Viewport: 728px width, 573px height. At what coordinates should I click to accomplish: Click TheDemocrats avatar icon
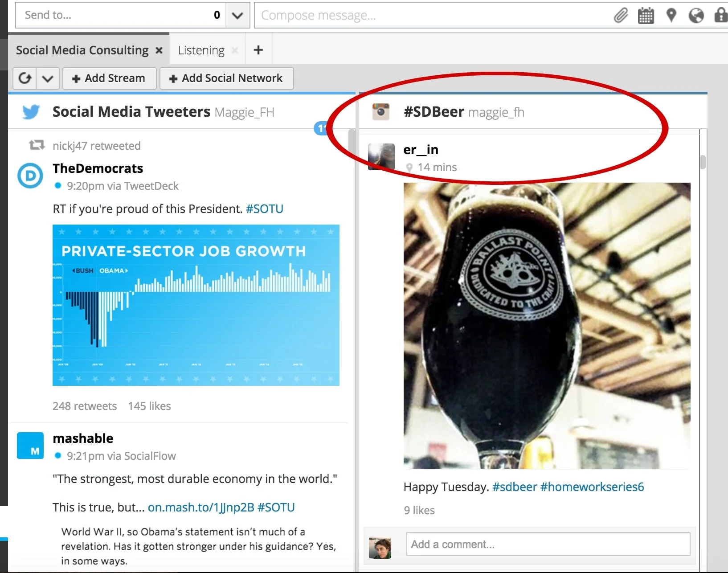[30, 176]
